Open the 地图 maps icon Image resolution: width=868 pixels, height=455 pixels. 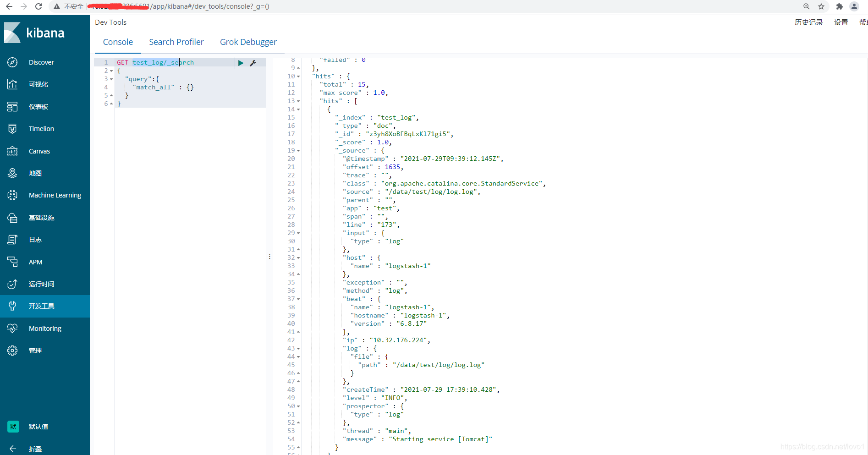click(x=12, y=173)
